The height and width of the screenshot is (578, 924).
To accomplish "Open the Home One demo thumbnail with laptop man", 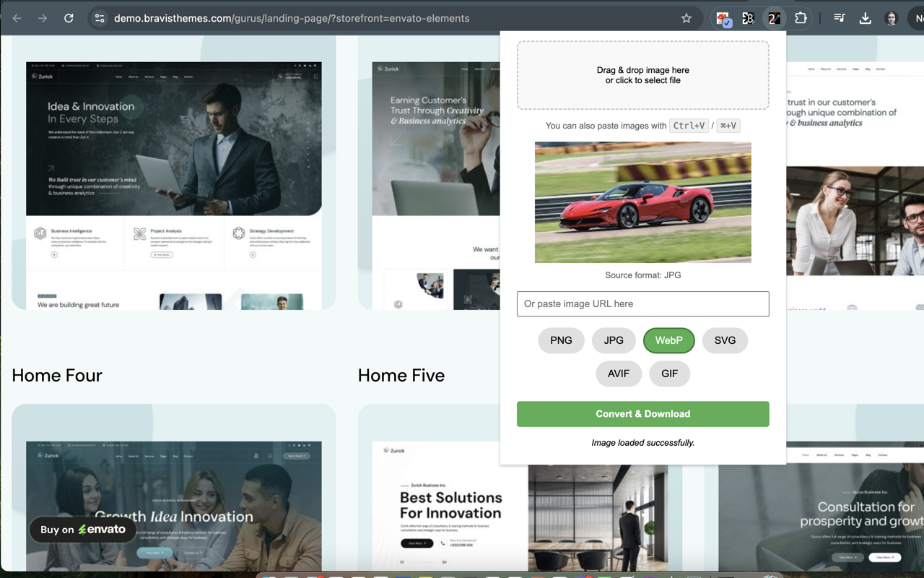I will click(174, 186).
